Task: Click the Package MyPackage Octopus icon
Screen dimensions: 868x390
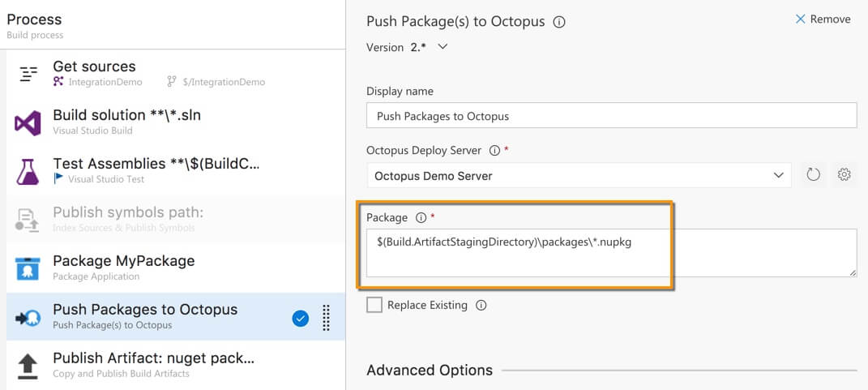Action: (x=28, y=268)
